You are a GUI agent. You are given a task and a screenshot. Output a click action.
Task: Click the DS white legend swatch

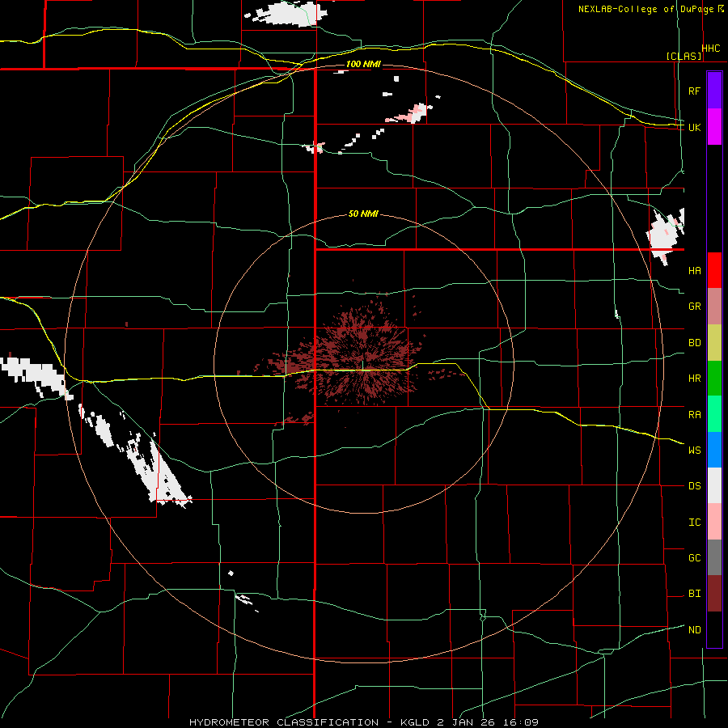coord(714,485)
